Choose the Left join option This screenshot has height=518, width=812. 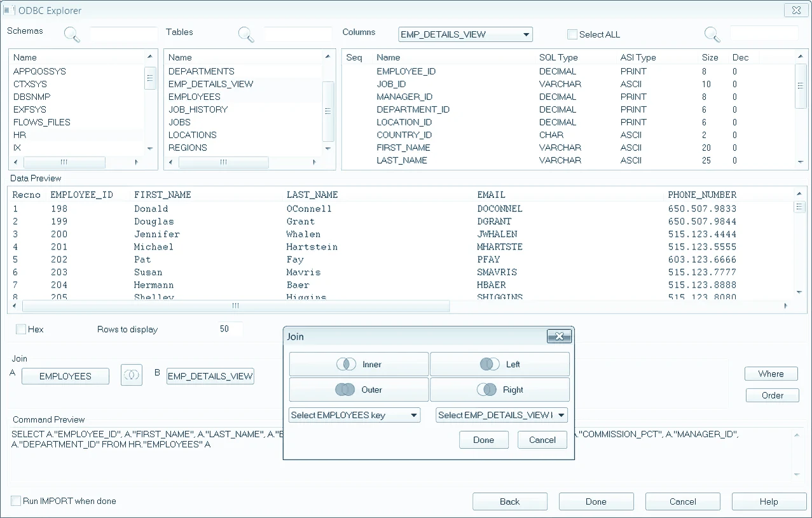(x=500, y=365)
